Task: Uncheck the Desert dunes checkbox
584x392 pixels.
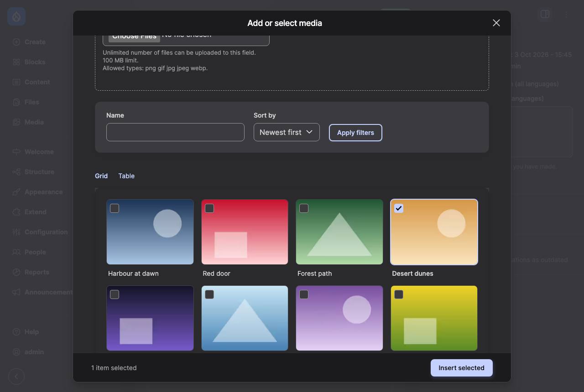Action: pyautogui.click(x=399, y=208)
